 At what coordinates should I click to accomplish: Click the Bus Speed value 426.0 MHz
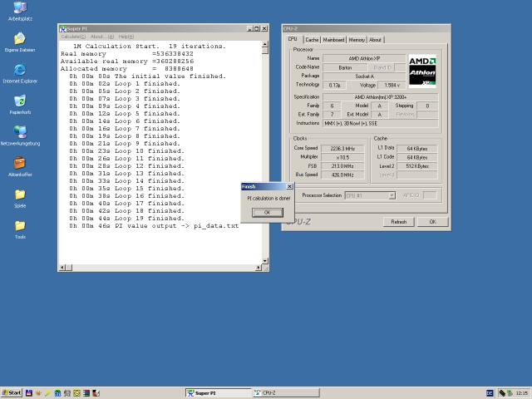tap(342, 175)
